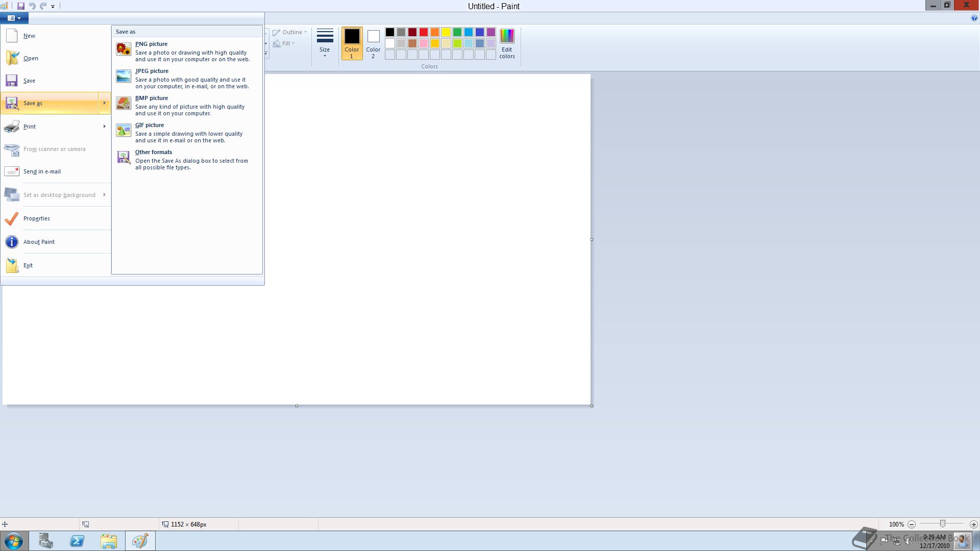980x551 pixels.
Task: Click the Exit icon
Action: [12, 265]
